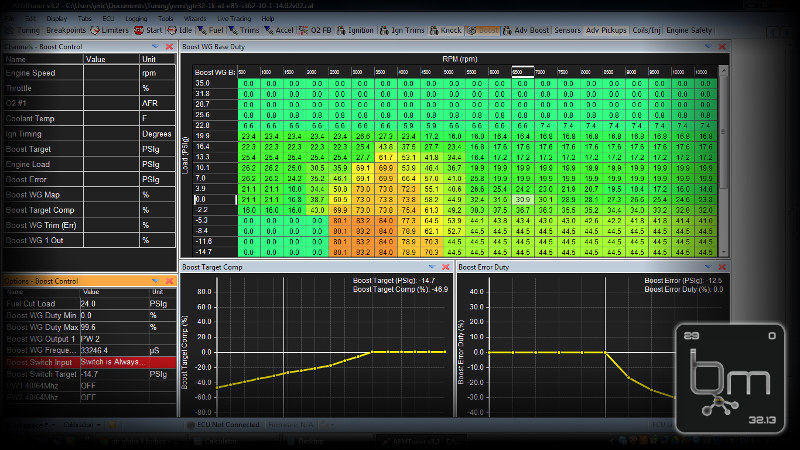Click the table vertical scrollbar up arrow
The height and width of the screenshot is (450, 800).
point(723,71)
